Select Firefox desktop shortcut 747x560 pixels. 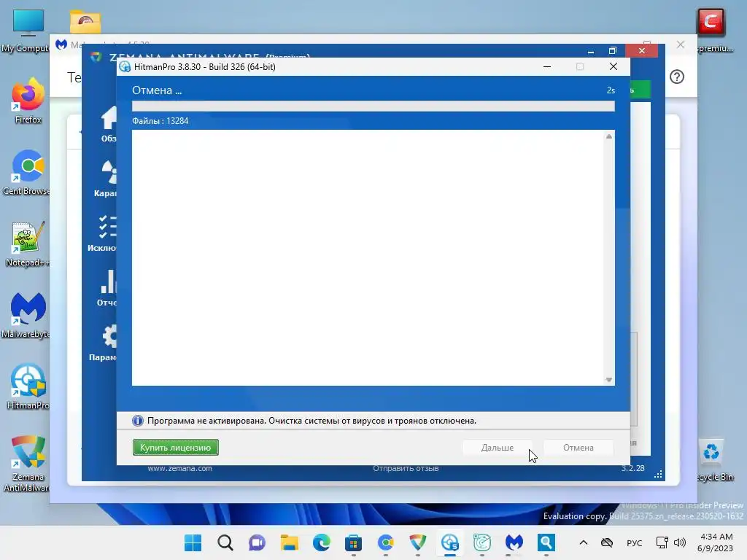click(x=28, y=101)
